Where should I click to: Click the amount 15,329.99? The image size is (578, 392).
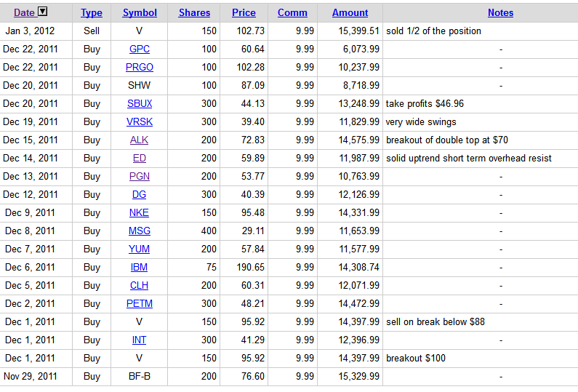[x=358, y=377]
